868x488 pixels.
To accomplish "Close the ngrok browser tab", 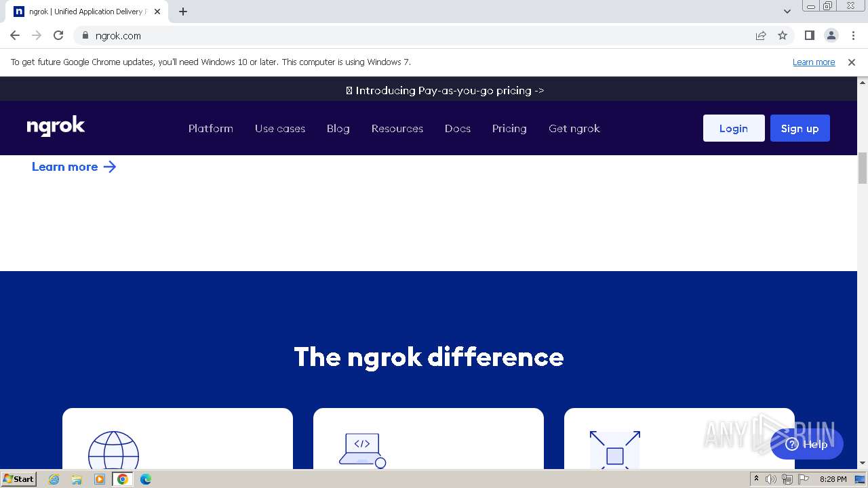I will click(x=157, y=12).
